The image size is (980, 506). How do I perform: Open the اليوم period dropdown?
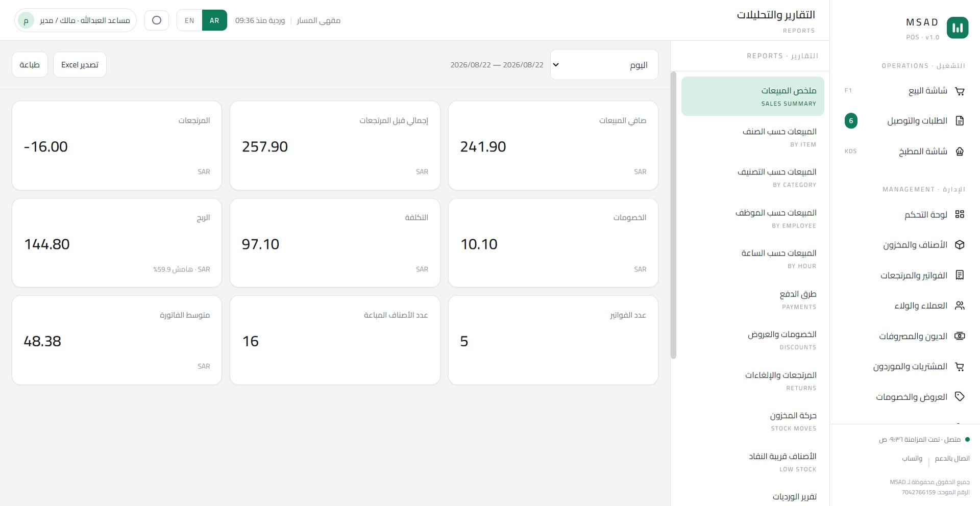coord(604,65)
